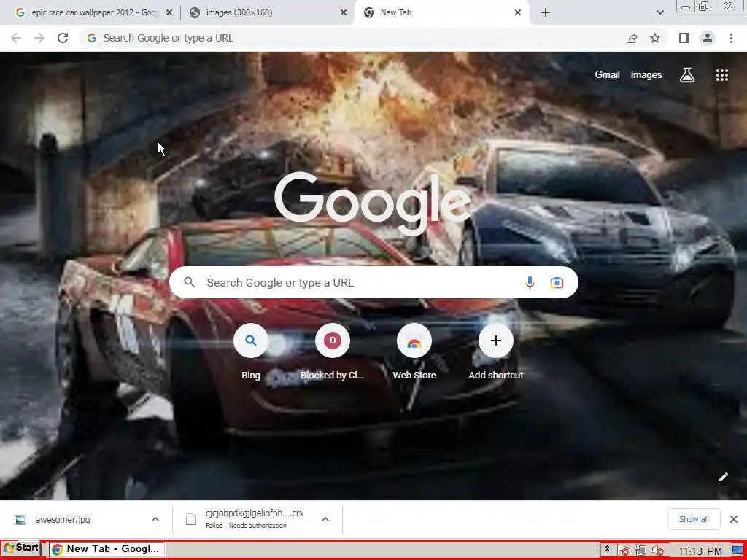Open the Search Labs flask icon
The width and height of the screenshot is (747, 560).
pos(687,75)
